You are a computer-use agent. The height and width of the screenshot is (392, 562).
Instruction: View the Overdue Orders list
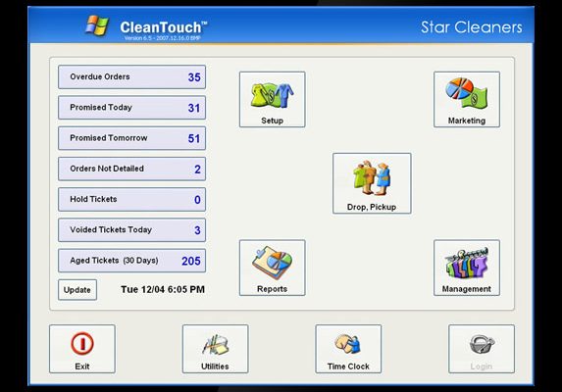coord(131,77)
